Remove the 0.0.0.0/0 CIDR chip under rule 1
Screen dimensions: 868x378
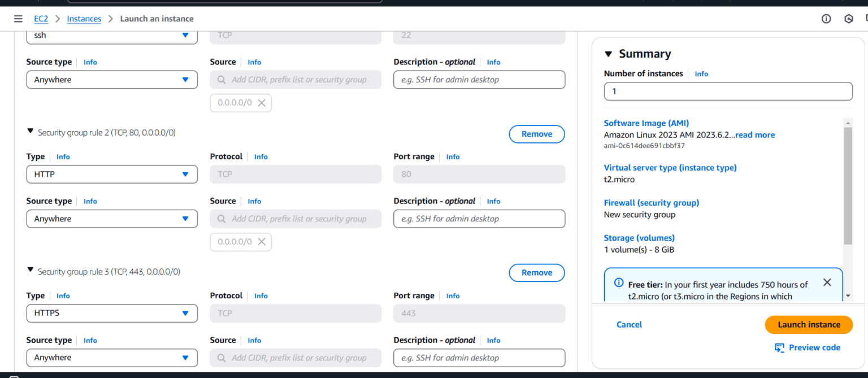(x=261, y=102)
